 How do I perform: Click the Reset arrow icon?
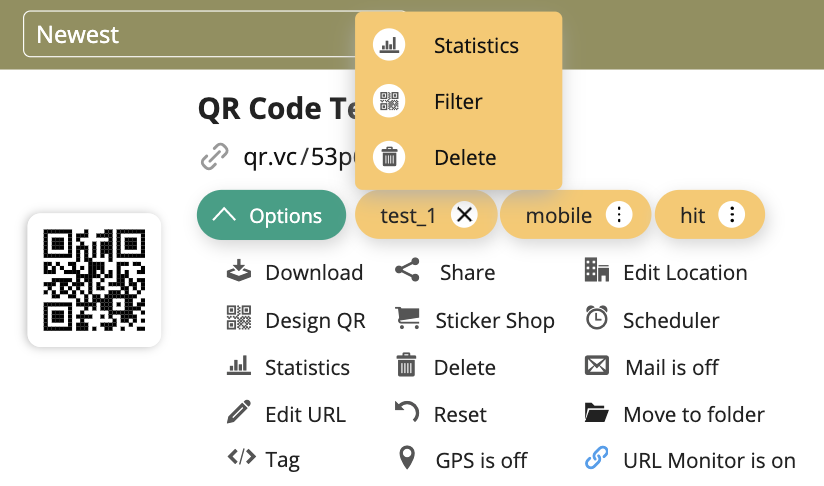[x=406, y=414]
